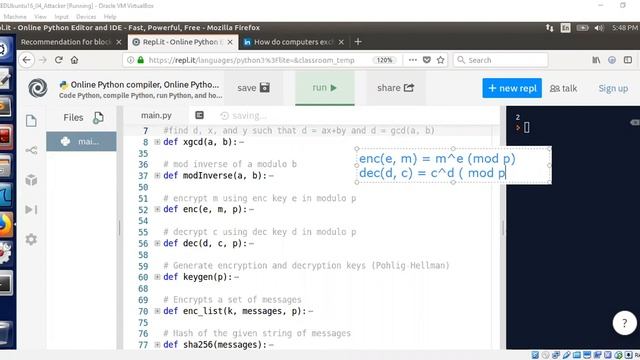640x360 pixels.
Task: Click the battery indicator in system tray
Action: pos(582,28)
